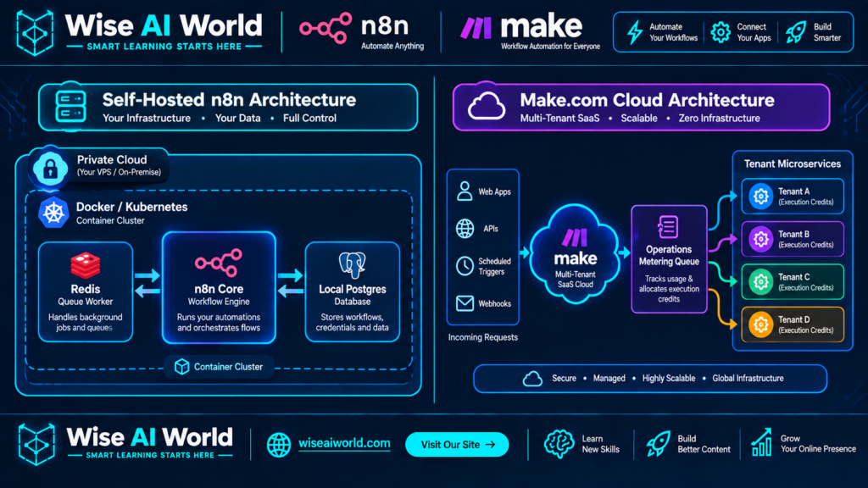
Task: Click the Highly Scalable text in bottom banner
Action: click(x=669, y=379)
